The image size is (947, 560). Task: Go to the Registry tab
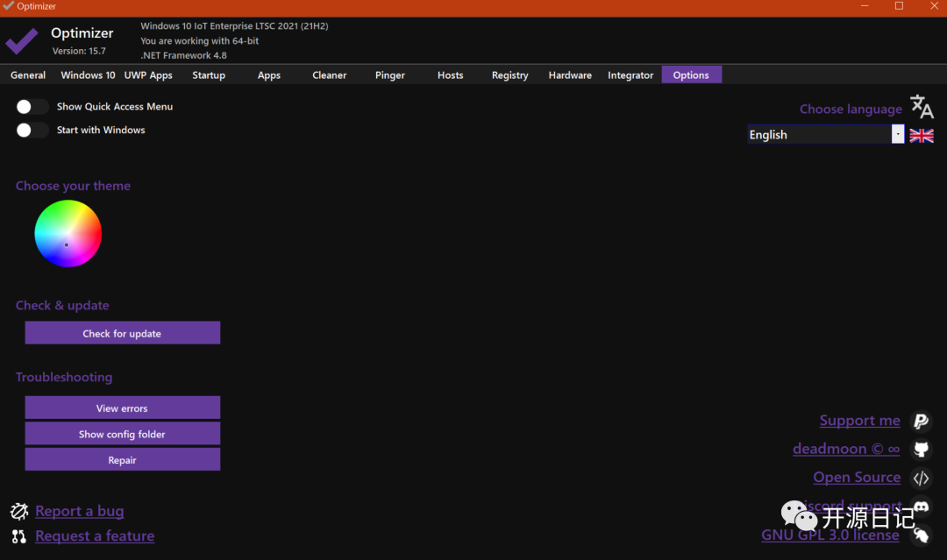click(509, 74)
